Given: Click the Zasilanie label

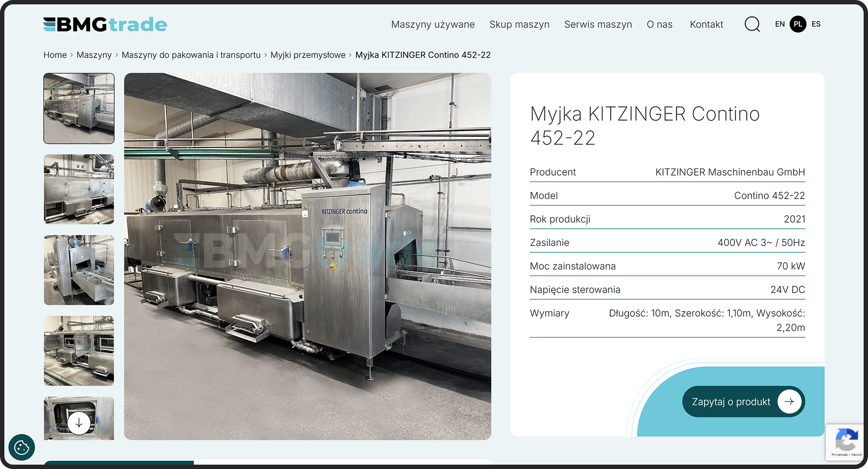Looking at the screenshot, I should 550,243.
